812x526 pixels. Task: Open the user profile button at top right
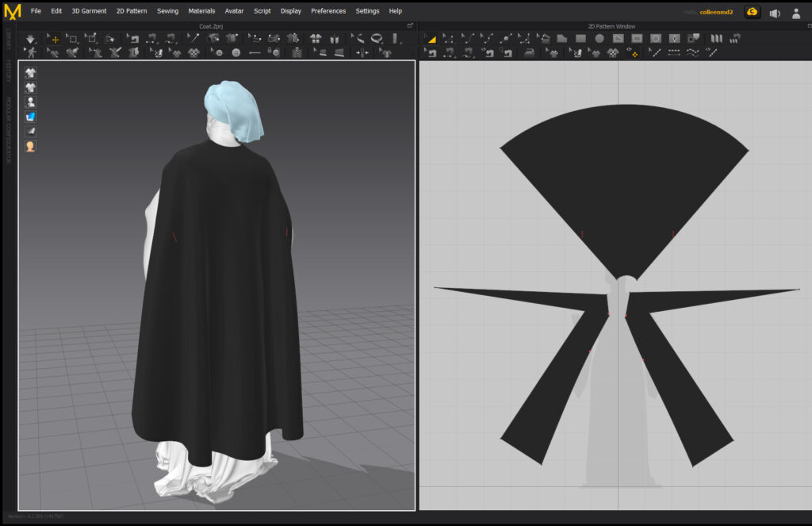(x=795, y=12)
